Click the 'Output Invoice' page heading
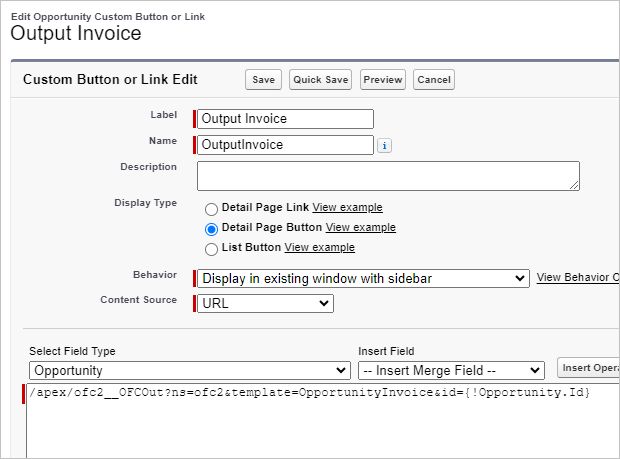This screenshot has height=459, width=620. click(76, 33)
